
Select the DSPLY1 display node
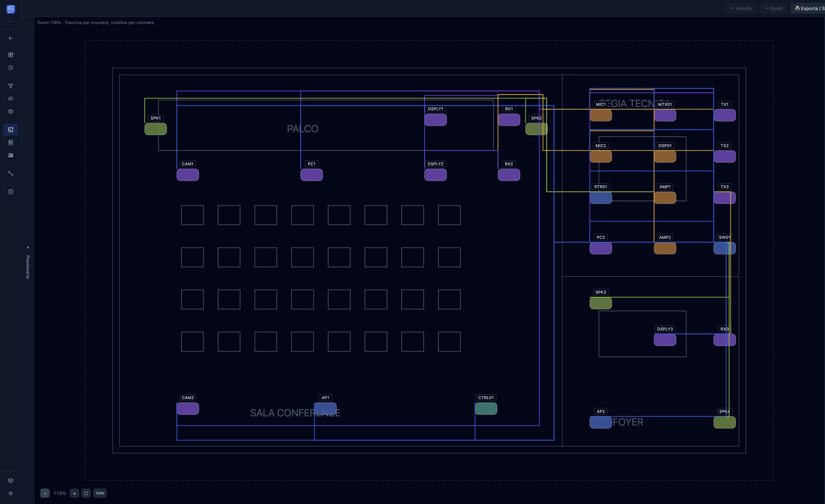435,120
